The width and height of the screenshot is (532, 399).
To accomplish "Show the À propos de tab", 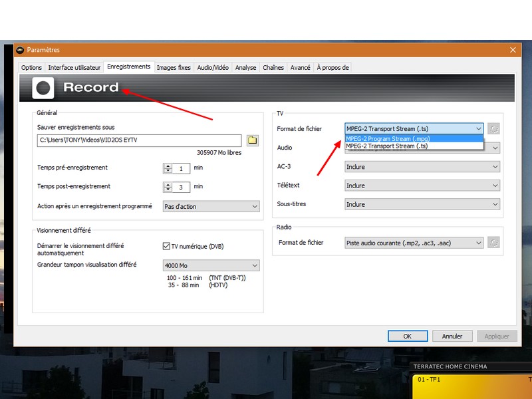I will point(332,68).
